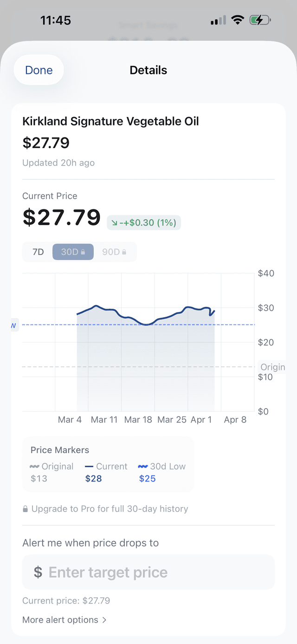The width and height of the screenshot is (297, 644).
Task: Click the green downward arrow in price change badge
Action: [114, 223]
